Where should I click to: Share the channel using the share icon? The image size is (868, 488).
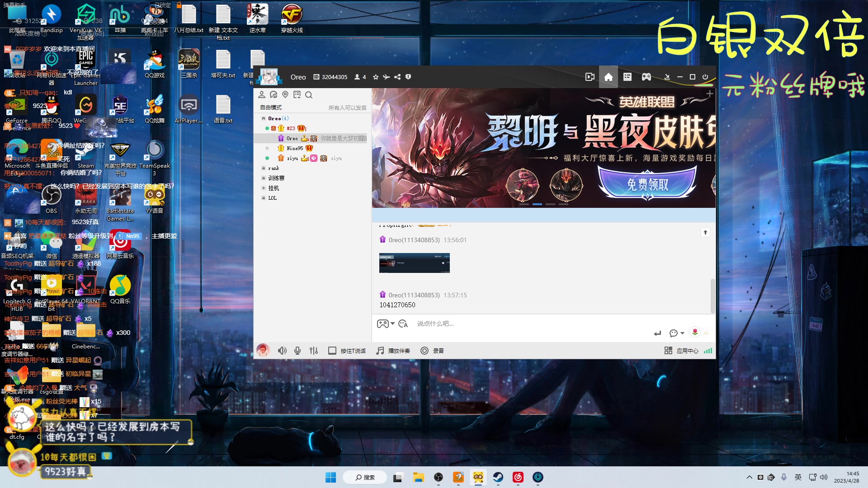[397, 77]
